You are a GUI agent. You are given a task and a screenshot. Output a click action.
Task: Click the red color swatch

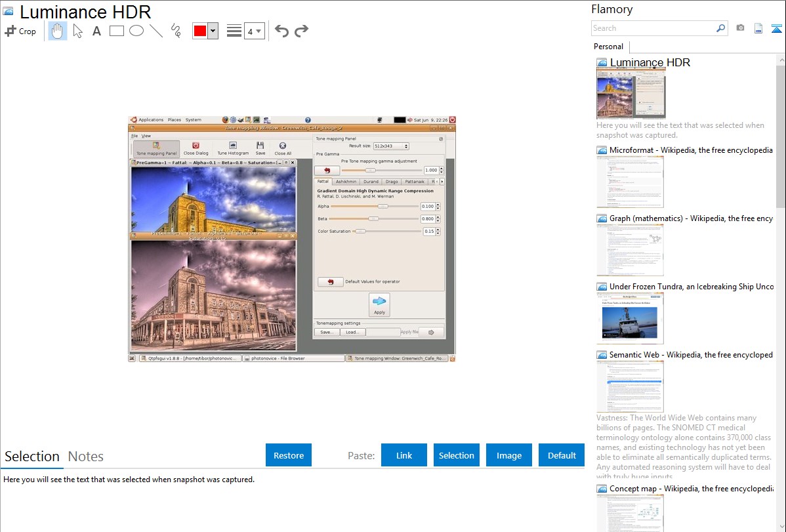tap(200, 31)
